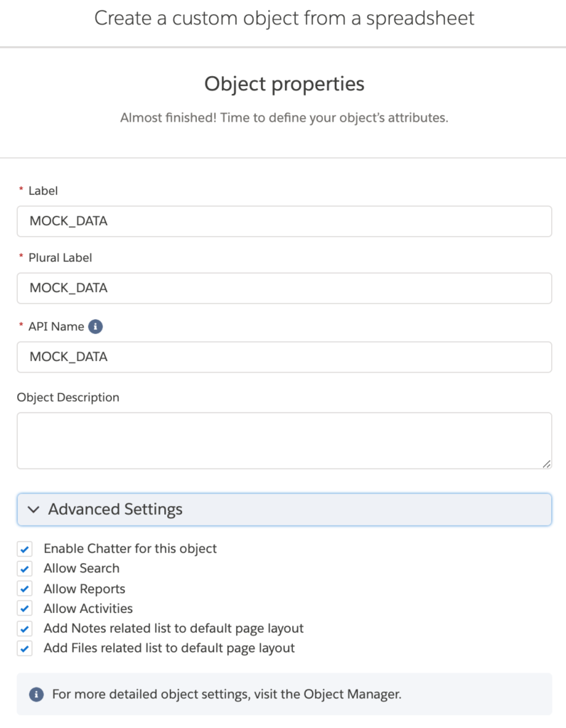Disable the Allow Reports checkbox

coord(25,589)
